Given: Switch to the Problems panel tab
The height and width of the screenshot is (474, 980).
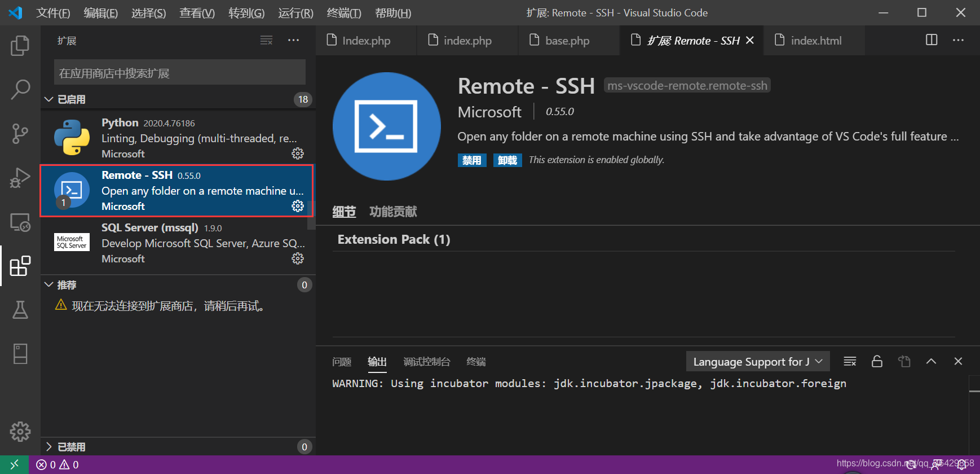Looking at the screenshot, I should (342, 362).
